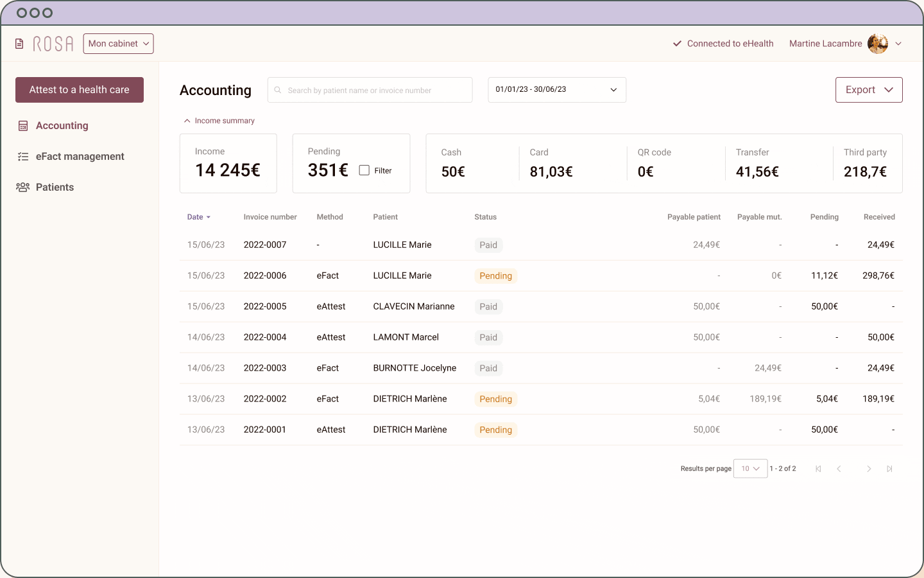Click the Accounting calculator icon in sidebar
924x578 pixels.
click(x=23, y=126)
